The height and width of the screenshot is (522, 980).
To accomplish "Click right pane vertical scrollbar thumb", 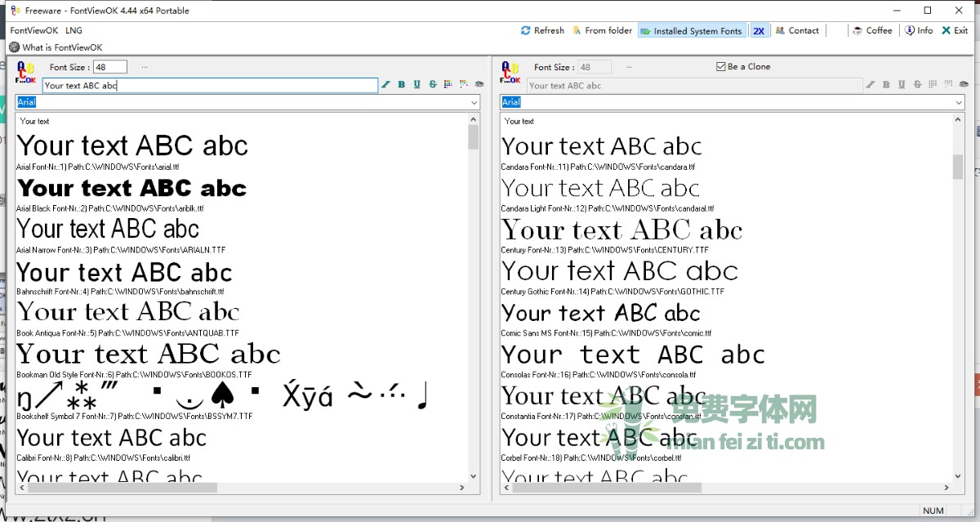I will pyautogui.click(x=958, y=166).
